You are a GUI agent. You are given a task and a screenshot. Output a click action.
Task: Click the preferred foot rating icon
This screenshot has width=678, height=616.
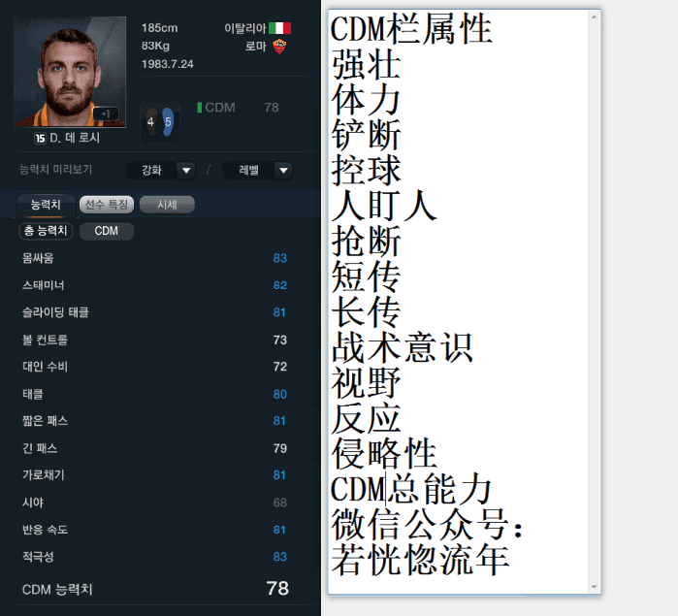[159, 122]
